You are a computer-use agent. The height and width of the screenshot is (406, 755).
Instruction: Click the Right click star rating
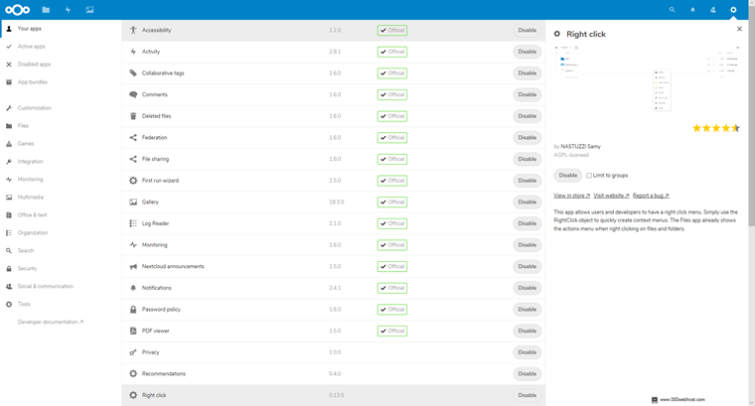tap(716, 128)
